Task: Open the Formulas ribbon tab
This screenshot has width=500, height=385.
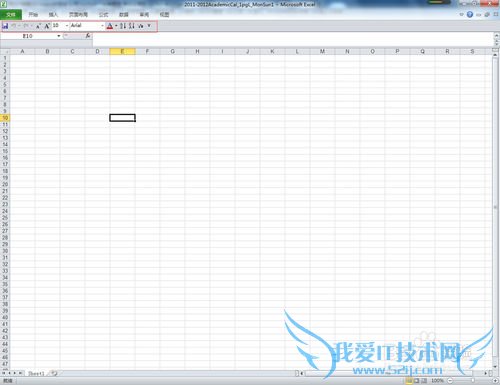Action: pos(104,15)
